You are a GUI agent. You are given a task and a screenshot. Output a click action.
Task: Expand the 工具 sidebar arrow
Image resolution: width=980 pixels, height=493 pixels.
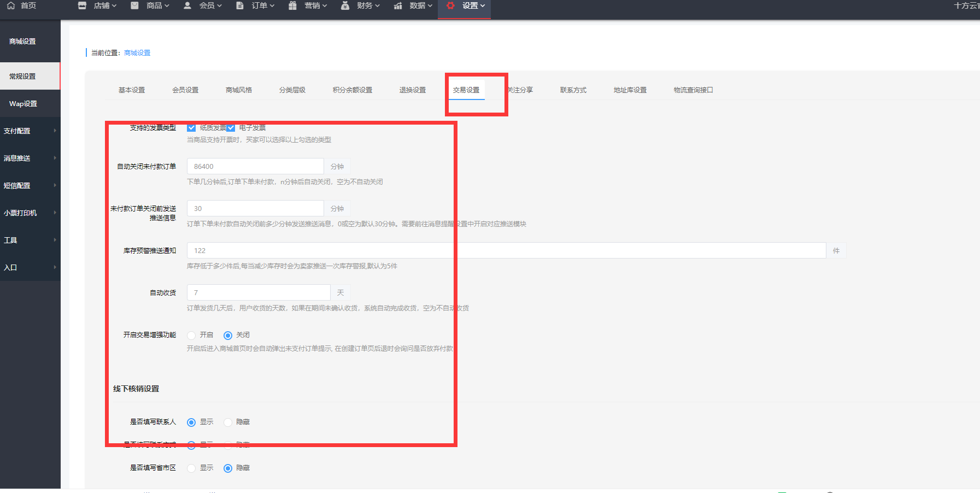coord(55,240)
